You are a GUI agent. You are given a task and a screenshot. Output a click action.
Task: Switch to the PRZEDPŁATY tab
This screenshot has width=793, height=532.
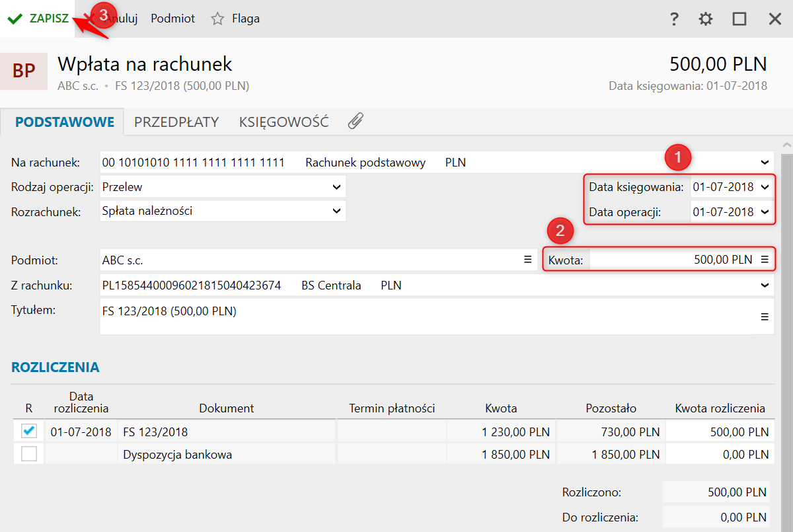[176, 122]
